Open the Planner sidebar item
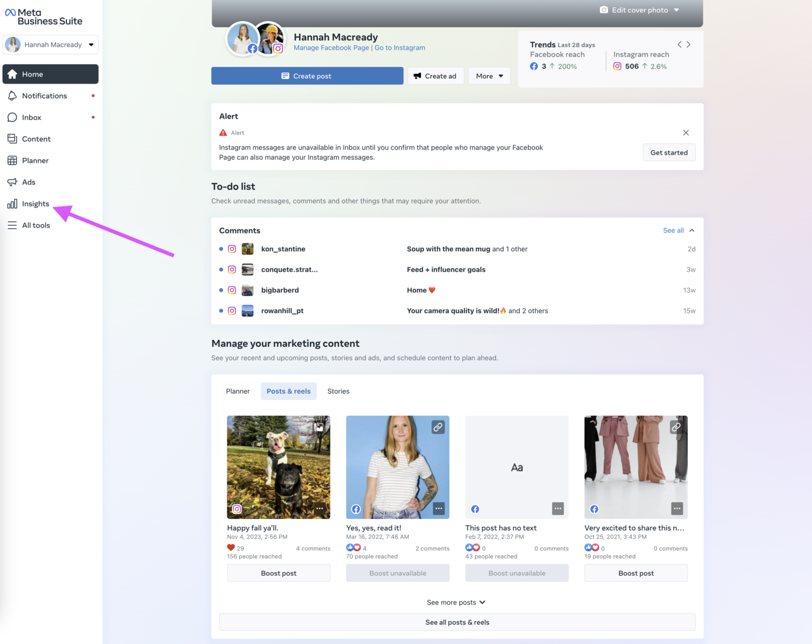The image size is (812, 644). pos(50,161)
